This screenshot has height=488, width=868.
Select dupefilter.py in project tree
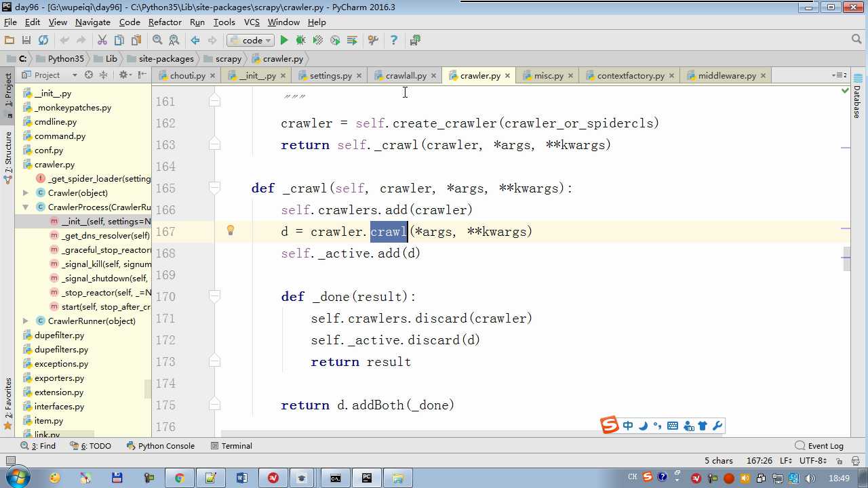click(x=60, y=335)
